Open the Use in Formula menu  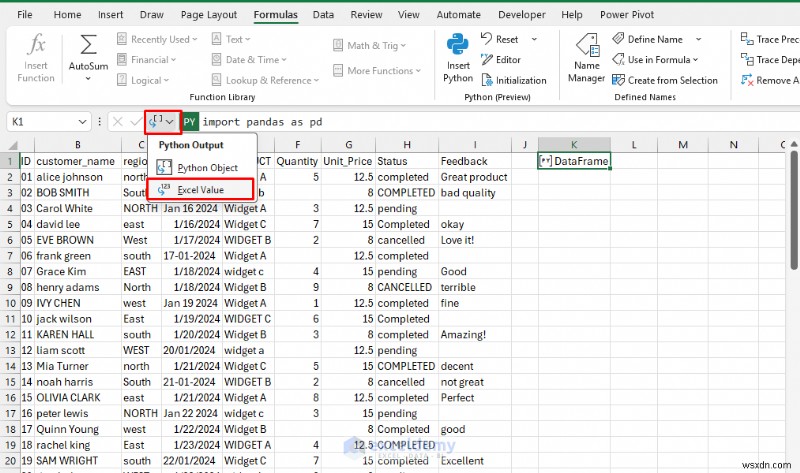click(x=655, y=60)
